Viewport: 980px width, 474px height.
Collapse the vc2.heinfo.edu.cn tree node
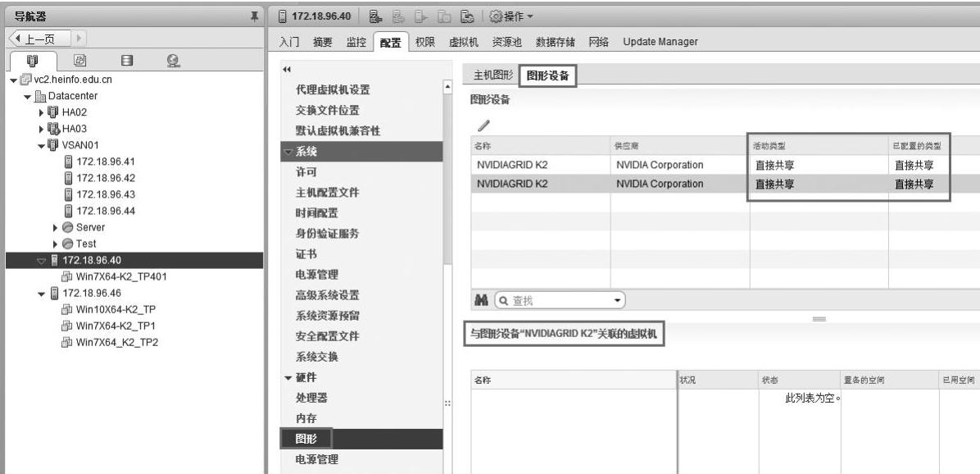(x=14, y=80)
